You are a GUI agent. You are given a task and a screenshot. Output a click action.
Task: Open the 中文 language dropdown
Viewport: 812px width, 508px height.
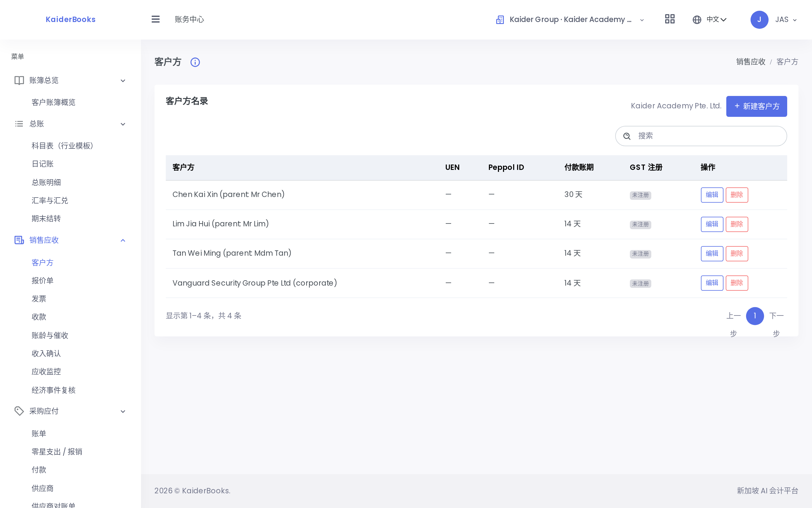click(710, 20)
